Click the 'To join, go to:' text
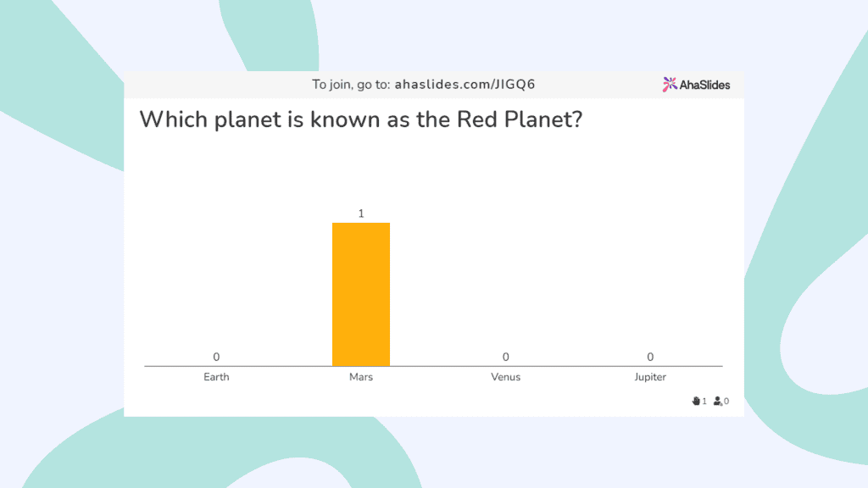Screen dimensions: 868x488 pyautogui.click(x=351, y=85)
